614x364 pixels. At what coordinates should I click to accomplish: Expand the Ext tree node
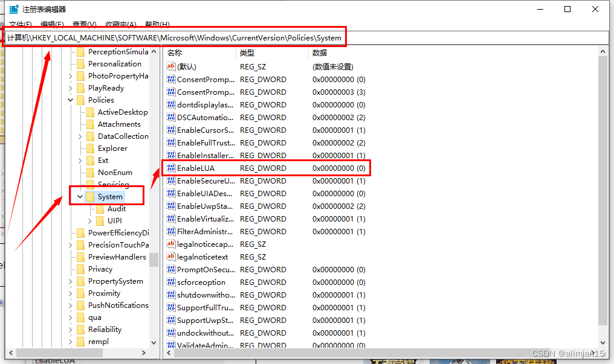[80, 161]
